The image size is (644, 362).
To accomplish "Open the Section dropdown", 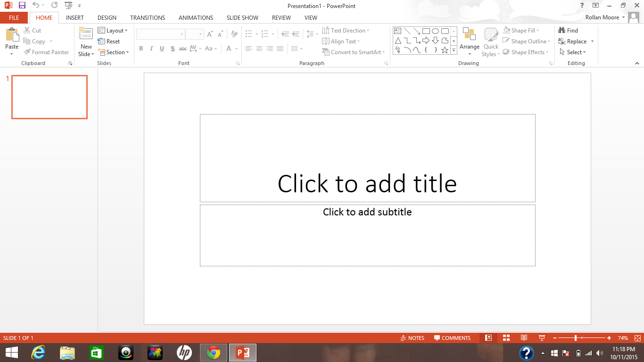I will click(113, 52).
